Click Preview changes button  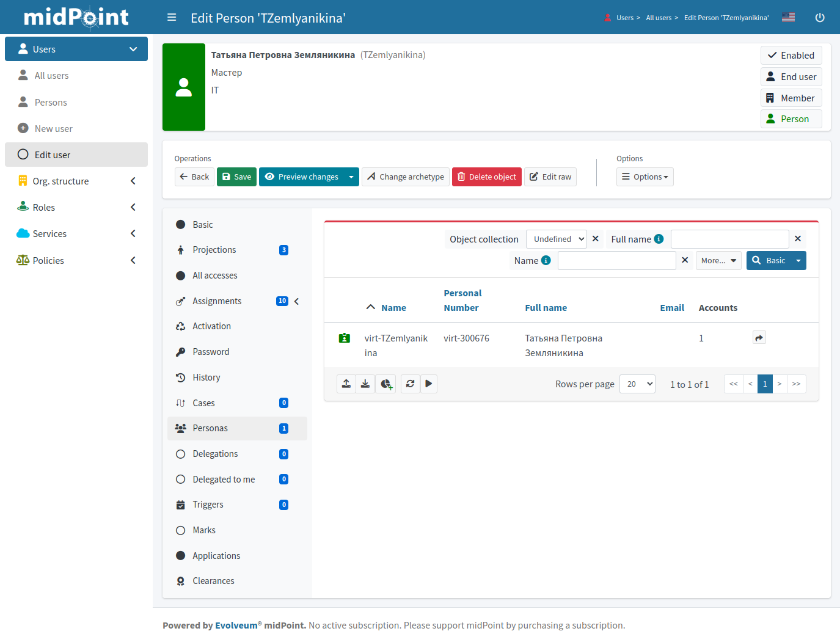[x=301, y=177]
